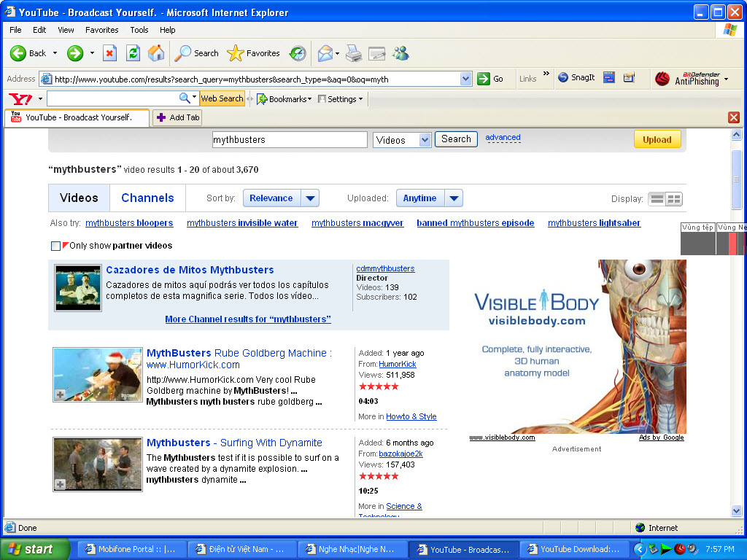This screenshot has height=560, width=747.
Task: Add Rube Goldberg video to QuickList plus icon
Action: [x=60, y=394]
